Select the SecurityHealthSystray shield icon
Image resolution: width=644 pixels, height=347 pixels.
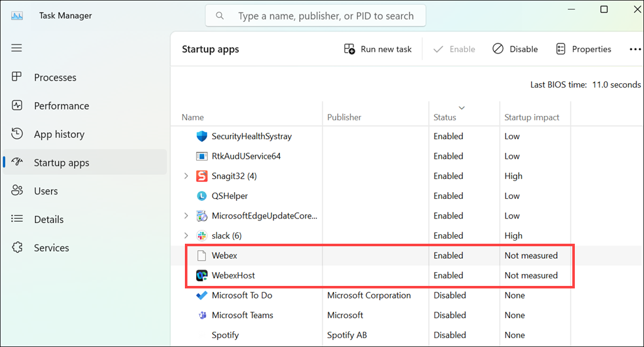(202, 136)
